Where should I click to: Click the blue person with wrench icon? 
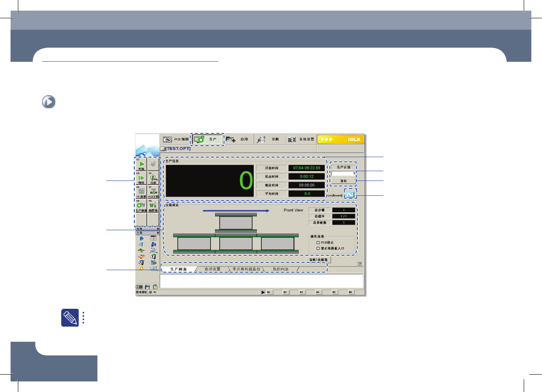[153, 244]
